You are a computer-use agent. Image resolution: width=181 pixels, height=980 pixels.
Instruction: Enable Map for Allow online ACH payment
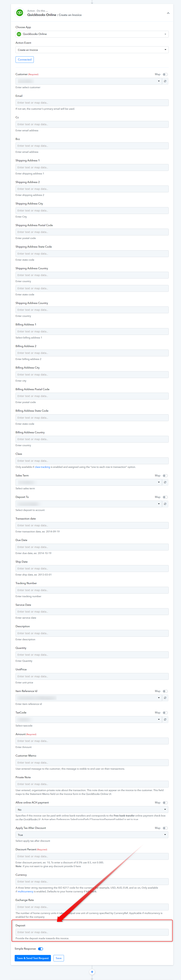tap(165, 803)
